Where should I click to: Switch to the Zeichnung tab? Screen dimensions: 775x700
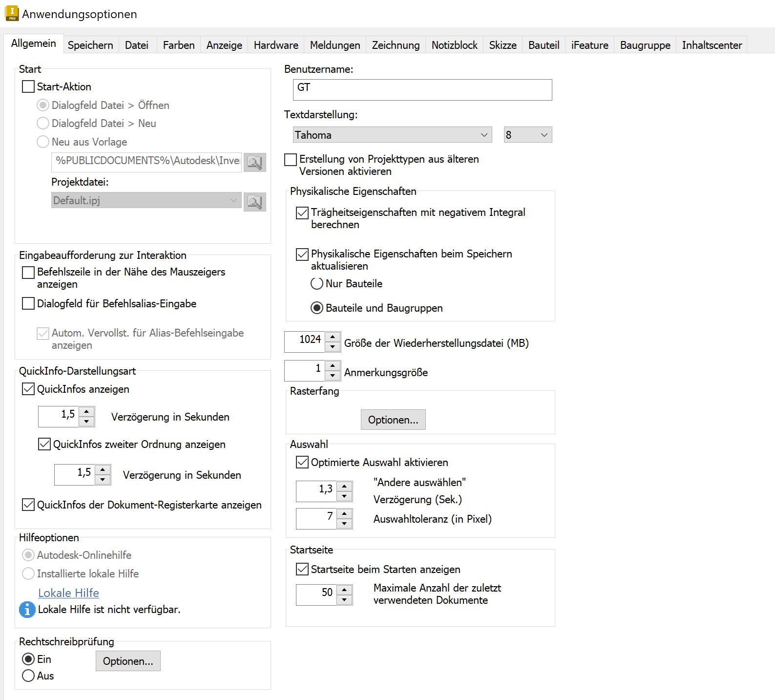tap(396, 45)
